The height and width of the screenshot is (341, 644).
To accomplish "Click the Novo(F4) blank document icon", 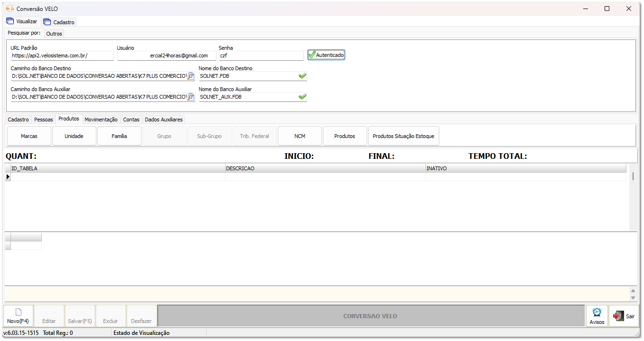I will (18, 312).
